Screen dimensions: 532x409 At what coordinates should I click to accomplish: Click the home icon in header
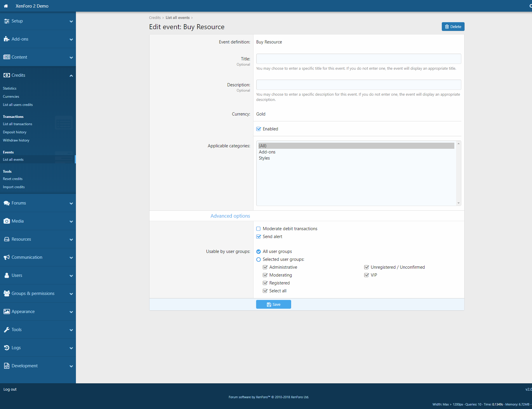[6, 6]
